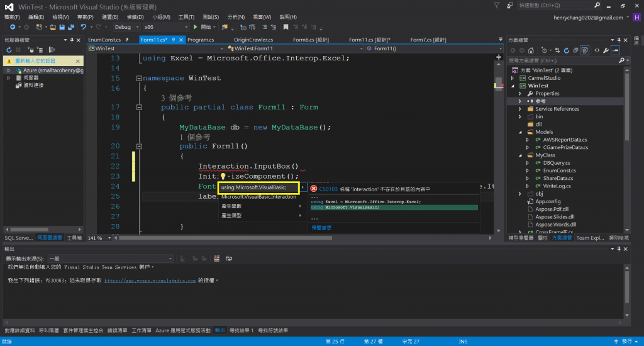The width and height of the screenshot is (644, 346).
Task: Click the light bulb quick actions icon
Action: [x=223, y=176]
